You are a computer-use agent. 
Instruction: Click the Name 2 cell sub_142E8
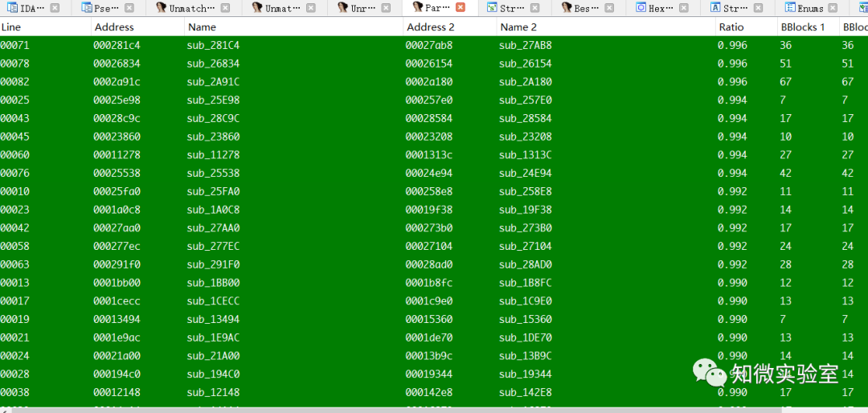[x=525, y=393]
